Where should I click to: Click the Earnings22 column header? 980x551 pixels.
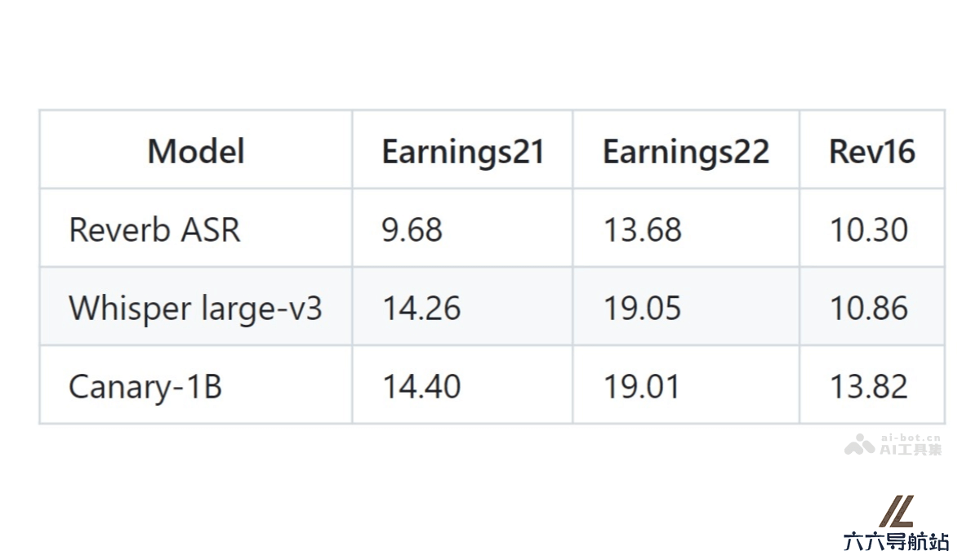[686, 152]
